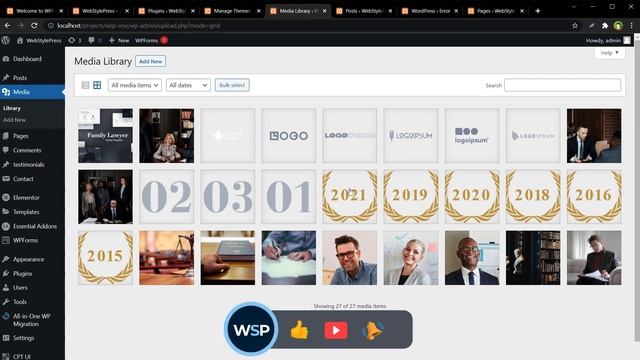Switch to the Posts browser tab
640x360 pixels.
tap(364, 11)
